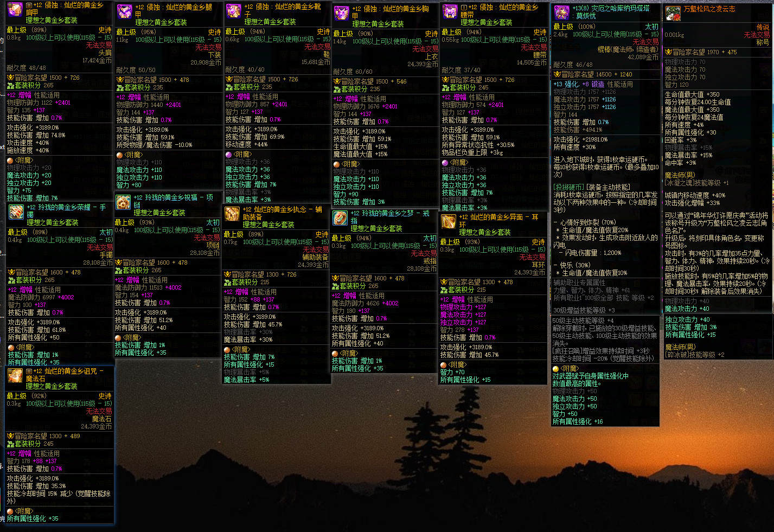The image size is (774, 532).
Task: Click the 冒险家名望 14500 crown icon
Action: point(557,74)
